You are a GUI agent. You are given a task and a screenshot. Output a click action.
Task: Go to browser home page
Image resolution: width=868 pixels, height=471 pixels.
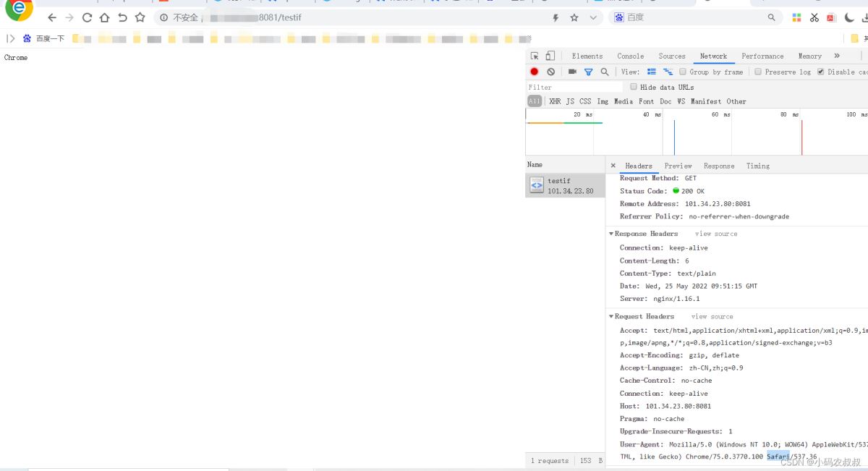point(104,17)
